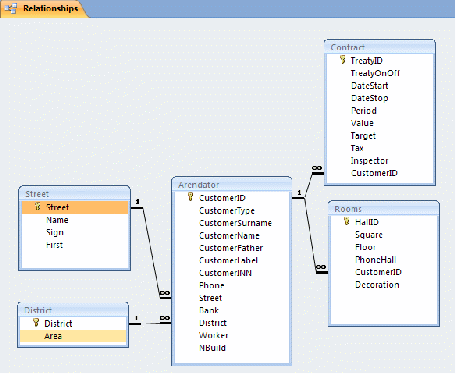This screenshot has height=374, width=456.
Task: Select Bank field in Arendator table
Action: (x=209, y=310)
